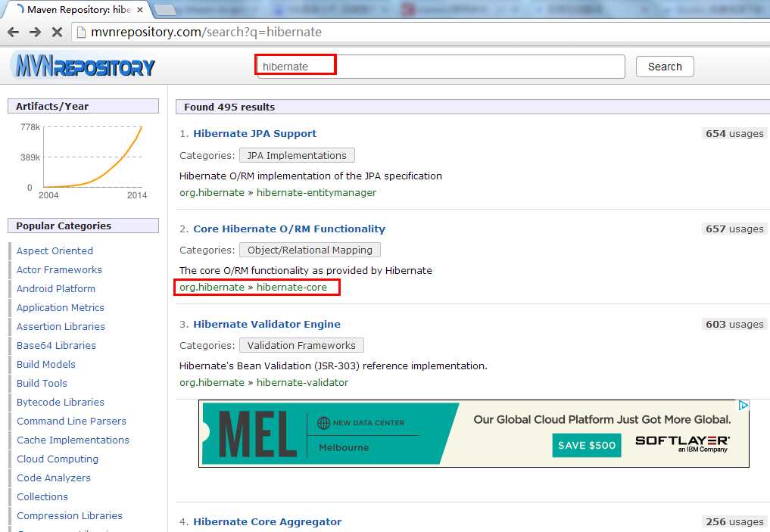Open hibernate-validator artifact link
Screen dimensions: 770x532
pos(302,383)
